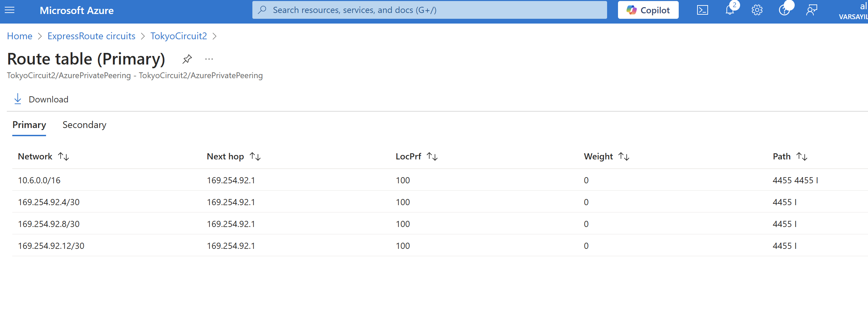
Task: Open Copilot from the header
Action: pyautogui.click(x=648, y=10)
